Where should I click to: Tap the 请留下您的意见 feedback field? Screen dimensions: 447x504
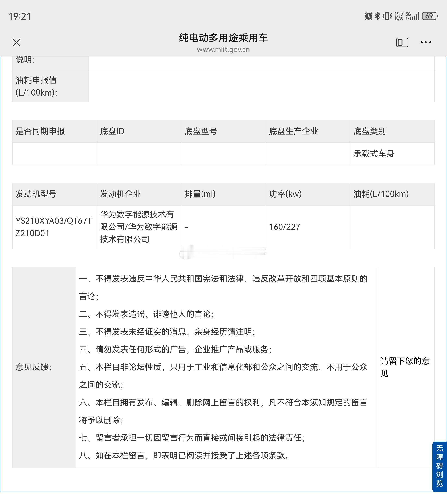(x=406, y=367)
